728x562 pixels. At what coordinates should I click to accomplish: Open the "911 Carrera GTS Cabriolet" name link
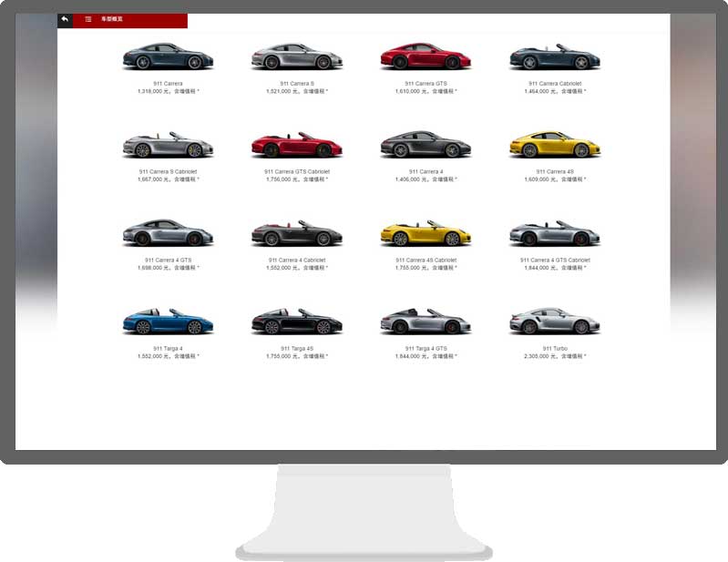coord(297,172)
